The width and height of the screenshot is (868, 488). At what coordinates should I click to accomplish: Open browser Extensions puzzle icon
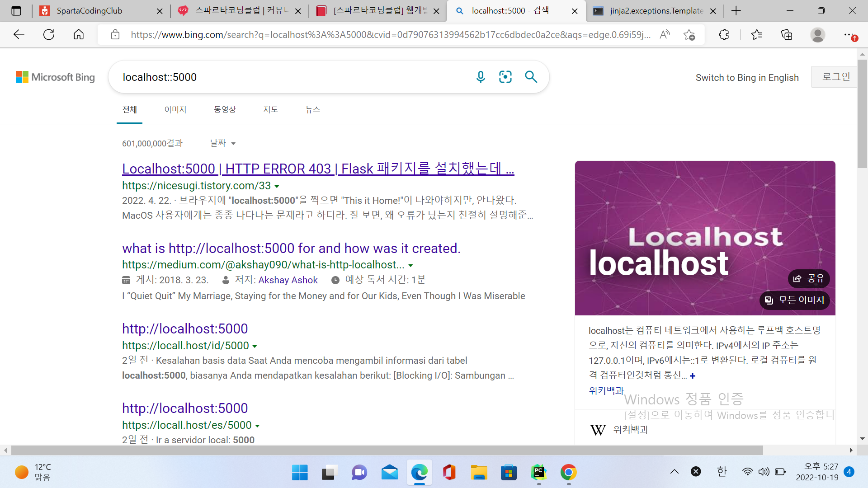(724, 34)
